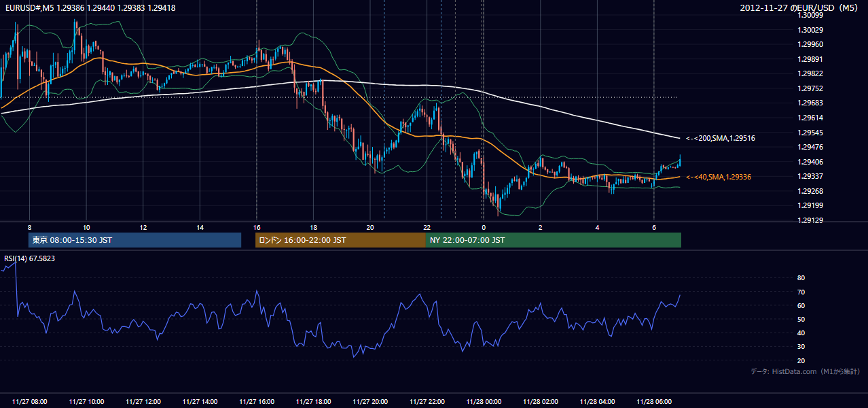Click the RSI(14) 67.5823 indicator label
Screen dimensions: 868x408
[x=30, y=258]
